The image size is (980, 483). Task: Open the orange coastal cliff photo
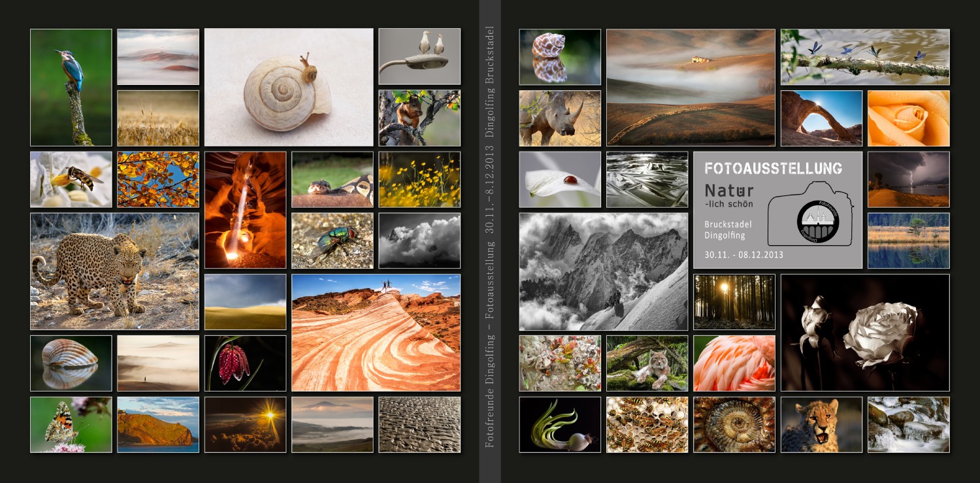pyautogui.click(x=158, y=425)
